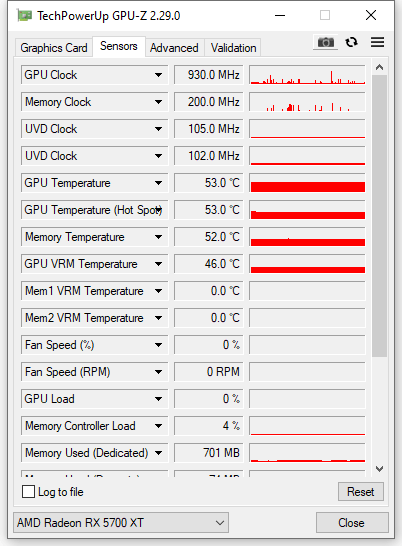
Task: Open the Memory Clock dropdown arrow
Action: 158,102
